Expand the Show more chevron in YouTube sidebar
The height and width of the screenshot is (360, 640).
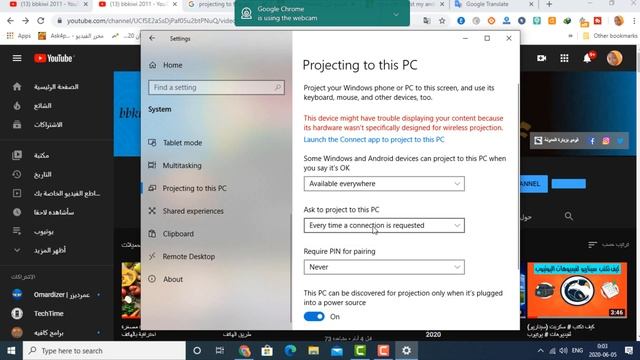coord(17,250)
